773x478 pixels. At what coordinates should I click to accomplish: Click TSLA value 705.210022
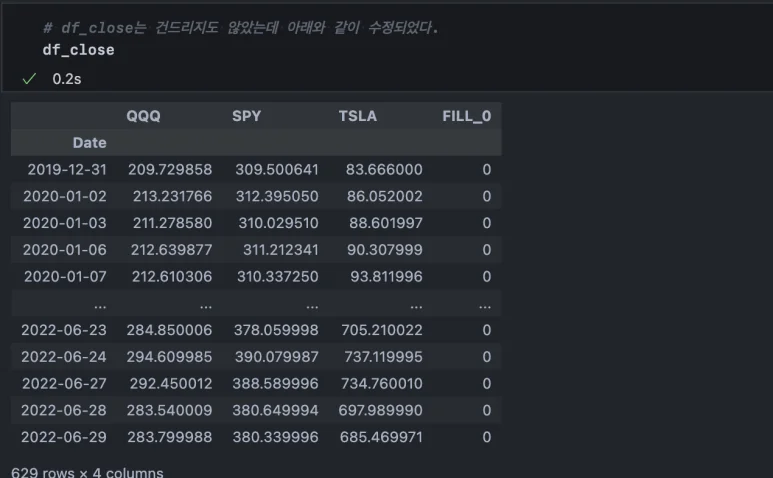[380, 330]
